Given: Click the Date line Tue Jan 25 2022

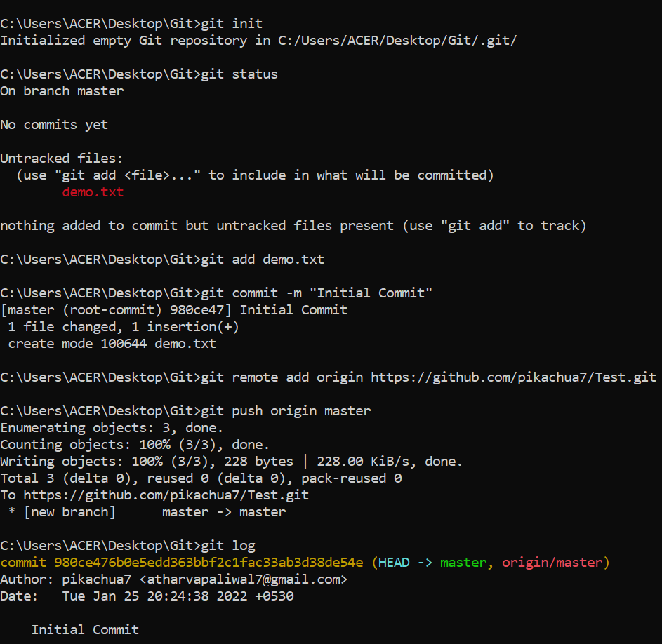Looking at the screenshot, I should [147, 596].
